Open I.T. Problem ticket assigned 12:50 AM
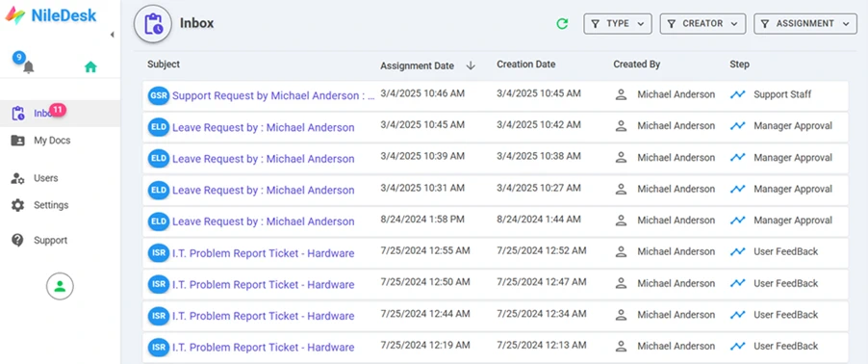The height and width of the screenshot is (364, 868). [x=263, y=285]
